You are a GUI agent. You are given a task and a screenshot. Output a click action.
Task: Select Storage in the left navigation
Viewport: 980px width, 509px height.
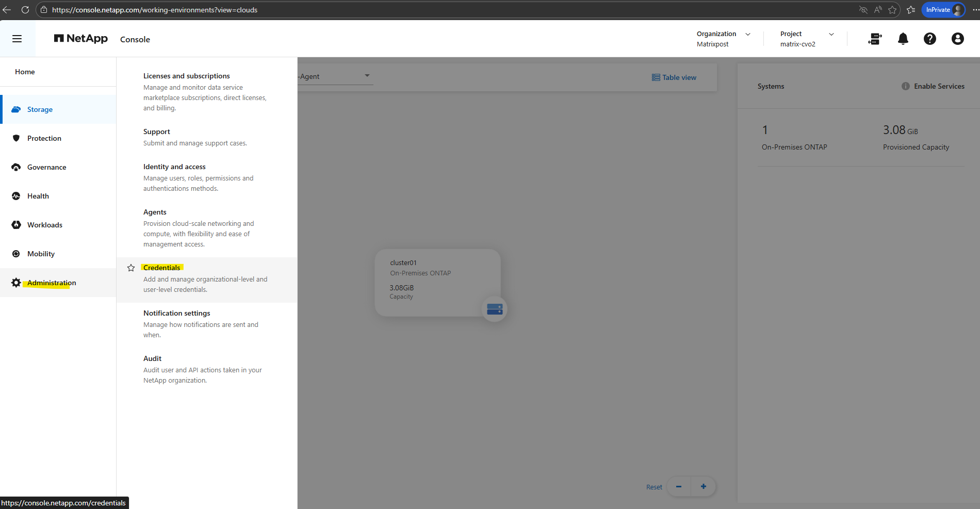(58, 109)
